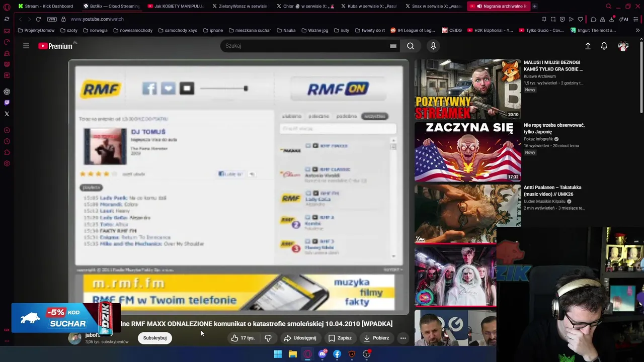Switch to the Kuba w serwisie X tab
This screenshot has width=644, height=362.
(x=368, y=7)
